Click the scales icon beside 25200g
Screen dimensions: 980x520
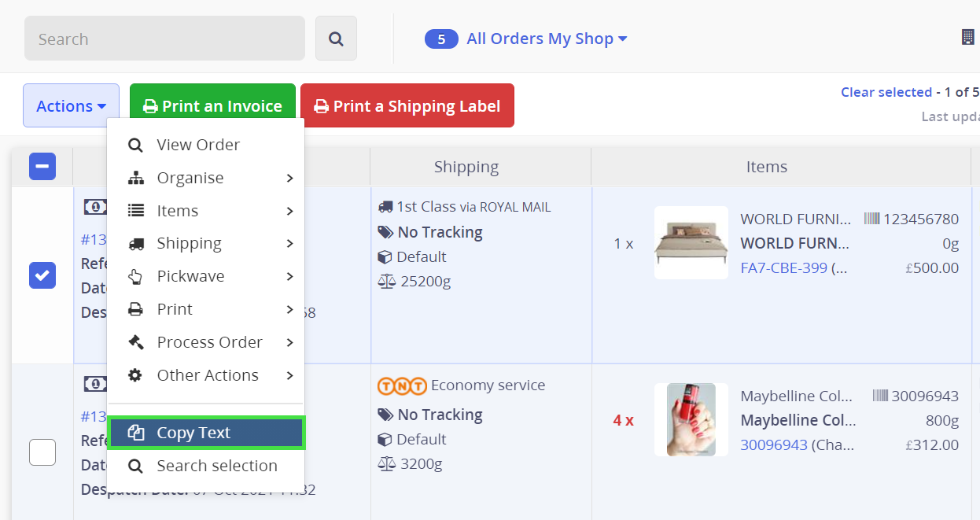(x=386, y=282)
